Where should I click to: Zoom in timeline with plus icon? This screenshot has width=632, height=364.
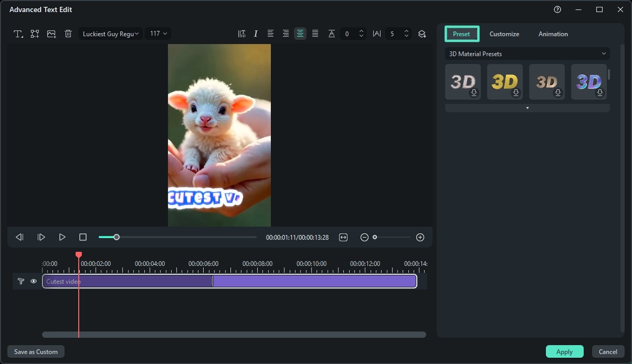point(421,237)
